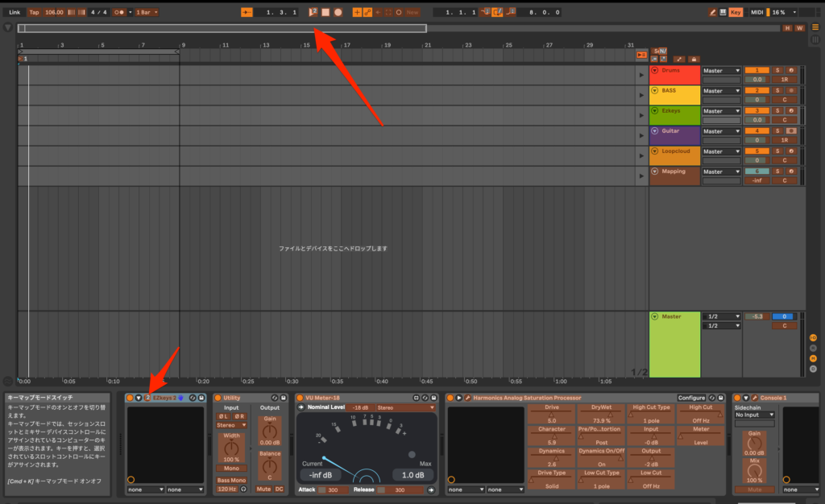The height and width of the screenshot is (504, 825).
Task: Click the transport play button
Action: tap(313, 12)
